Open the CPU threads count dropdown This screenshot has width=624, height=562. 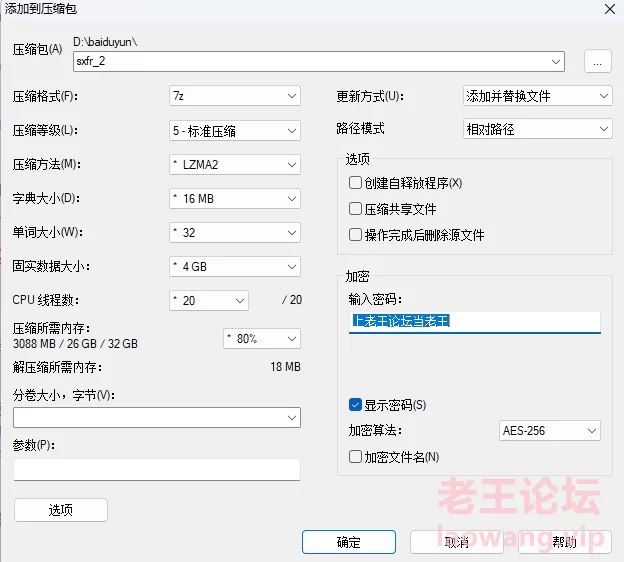tap(208, 300)
